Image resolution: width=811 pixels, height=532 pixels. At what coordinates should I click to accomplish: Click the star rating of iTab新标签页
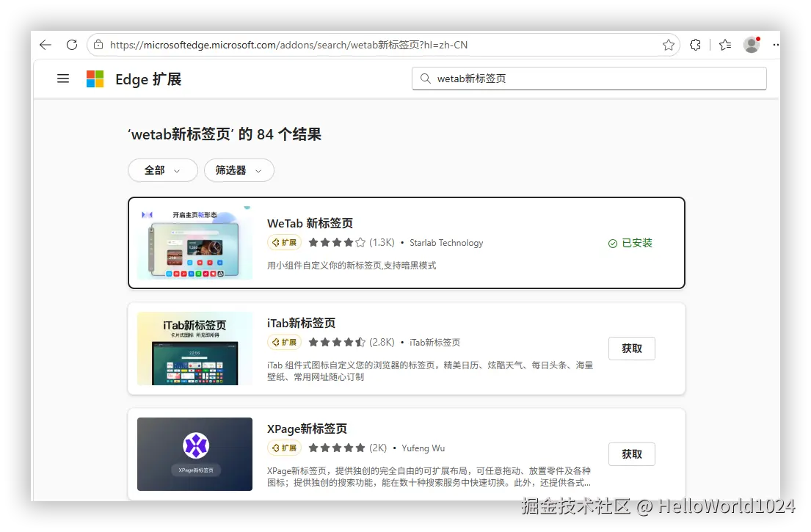point(337,342)
